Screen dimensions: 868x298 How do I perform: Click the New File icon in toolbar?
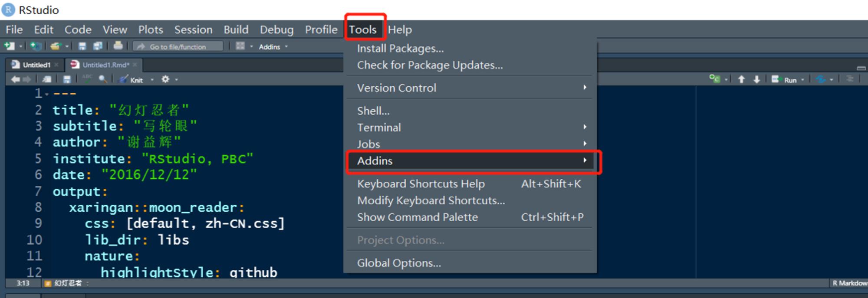10,46
